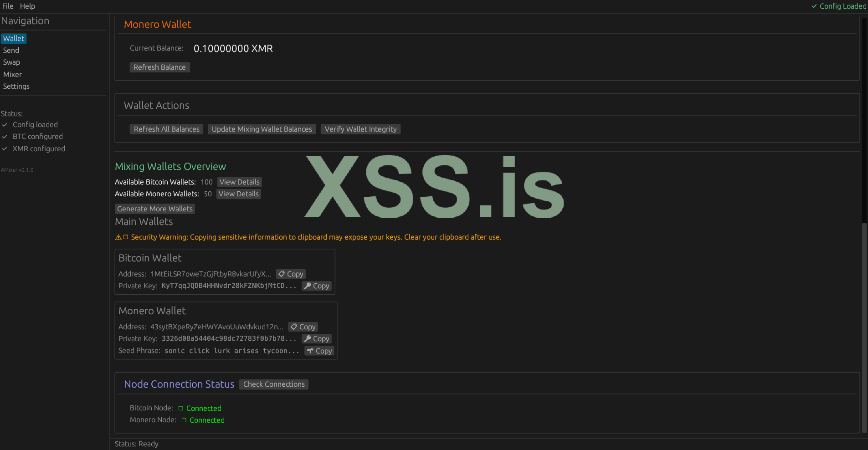
Task: Click the Refresh Balance button
Action: click(159, 67)
